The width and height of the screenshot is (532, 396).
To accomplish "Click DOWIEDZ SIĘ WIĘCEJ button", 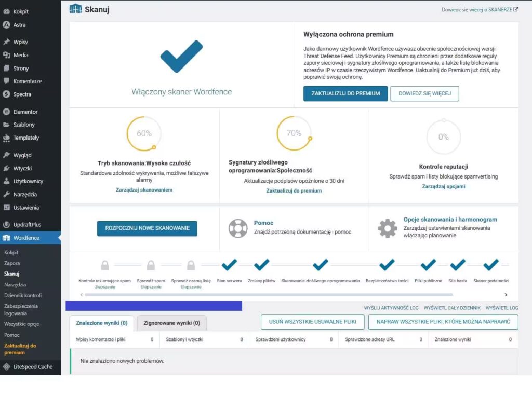I will click(x=424, y=93).
